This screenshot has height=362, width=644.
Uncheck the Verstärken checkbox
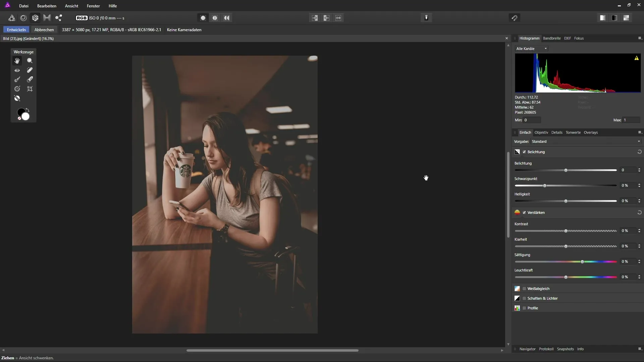[524, 213]
